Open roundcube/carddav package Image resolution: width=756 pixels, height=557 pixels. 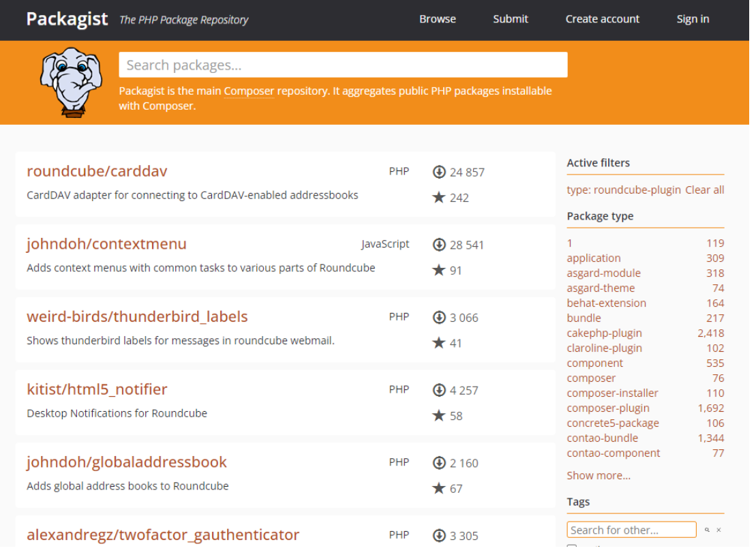(x=97, y=171)
